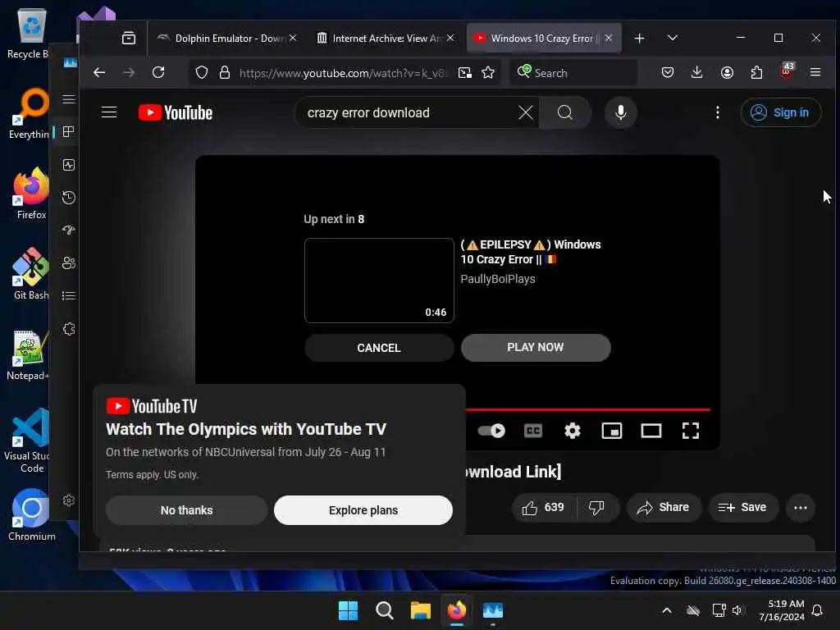Cancel the up next autoplay
The height and width of the screenshot is (630, 840).
click(x=379, y=348)
